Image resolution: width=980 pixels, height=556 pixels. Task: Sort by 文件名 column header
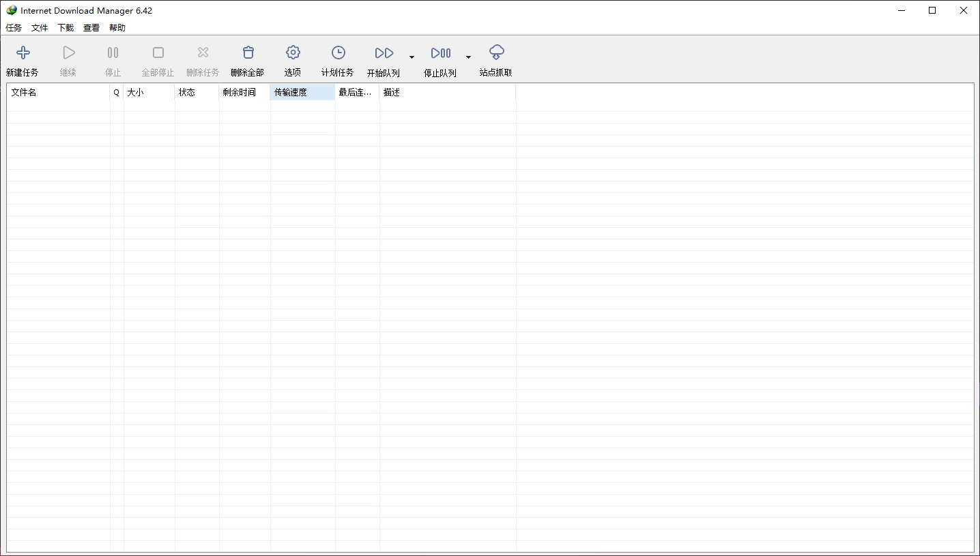[59, 92]
